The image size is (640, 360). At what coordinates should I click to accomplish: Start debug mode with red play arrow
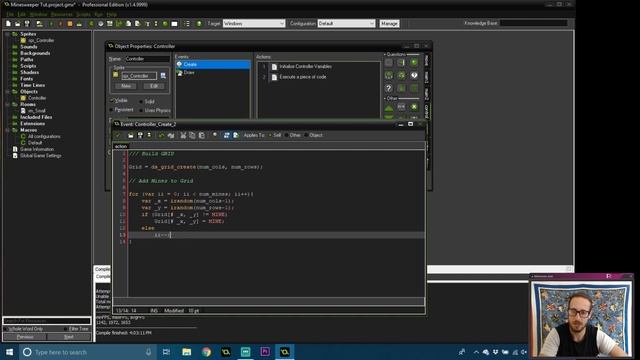tap(60, 24)
